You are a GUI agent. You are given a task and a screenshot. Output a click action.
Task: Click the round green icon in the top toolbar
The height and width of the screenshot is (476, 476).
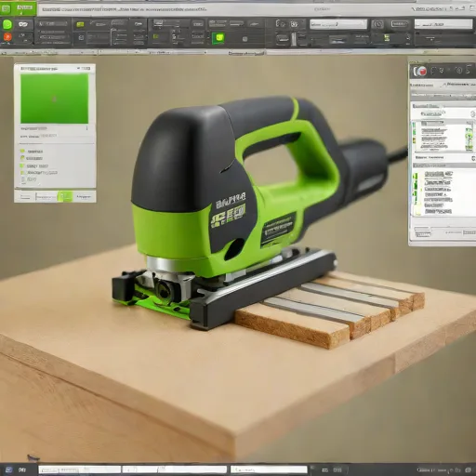point(7,24)
